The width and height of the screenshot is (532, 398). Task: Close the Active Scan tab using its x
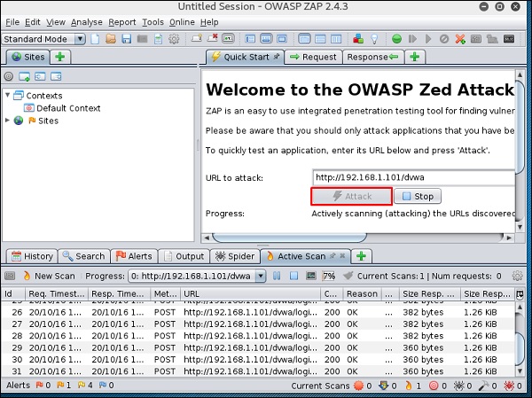(x=342, y=255)
